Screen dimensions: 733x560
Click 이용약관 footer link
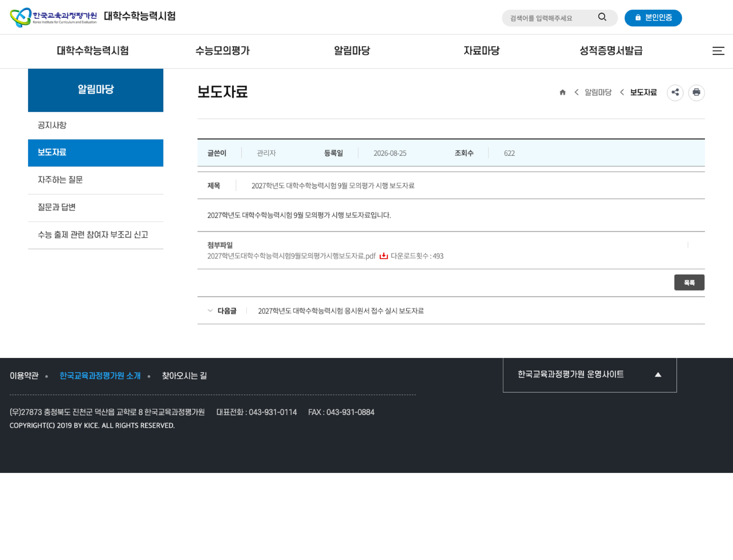coord(24,376)
